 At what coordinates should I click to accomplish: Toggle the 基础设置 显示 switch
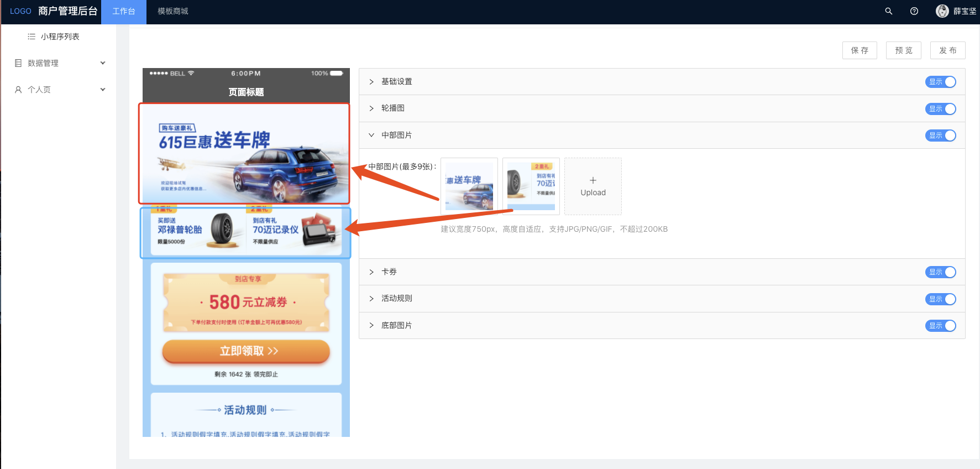tap(941, 82)
